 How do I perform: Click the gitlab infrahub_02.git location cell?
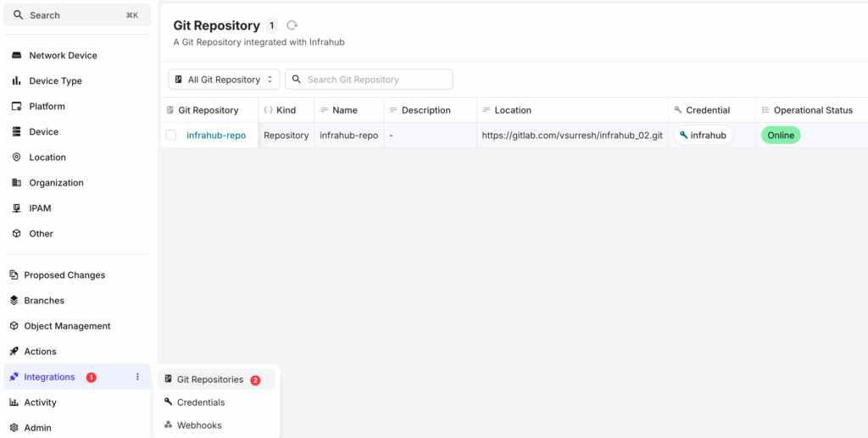(x=572, y=135)
